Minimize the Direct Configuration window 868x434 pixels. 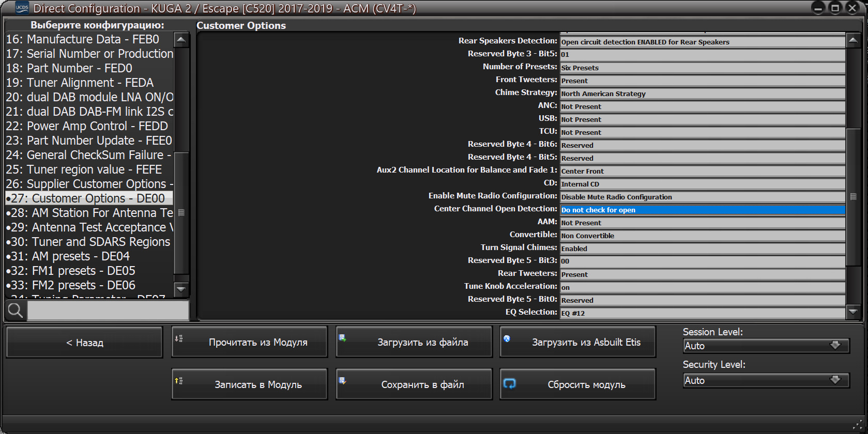point(818,8)
